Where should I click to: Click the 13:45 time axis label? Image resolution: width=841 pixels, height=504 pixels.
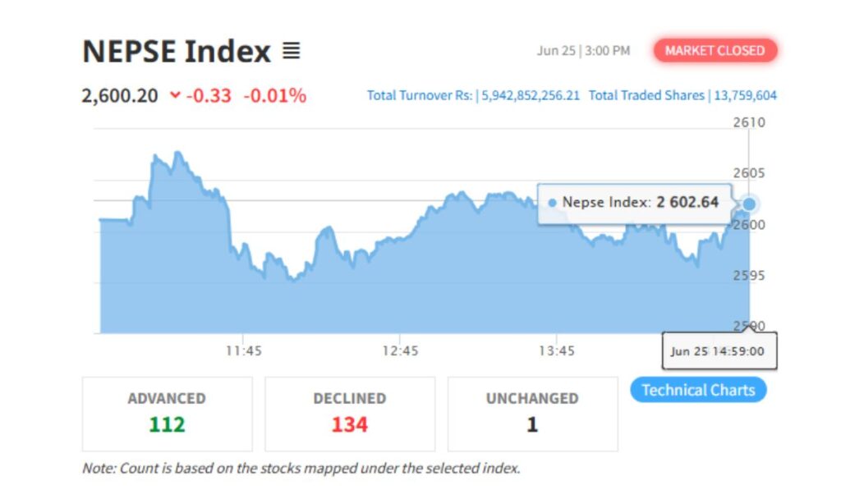[558, 351]
